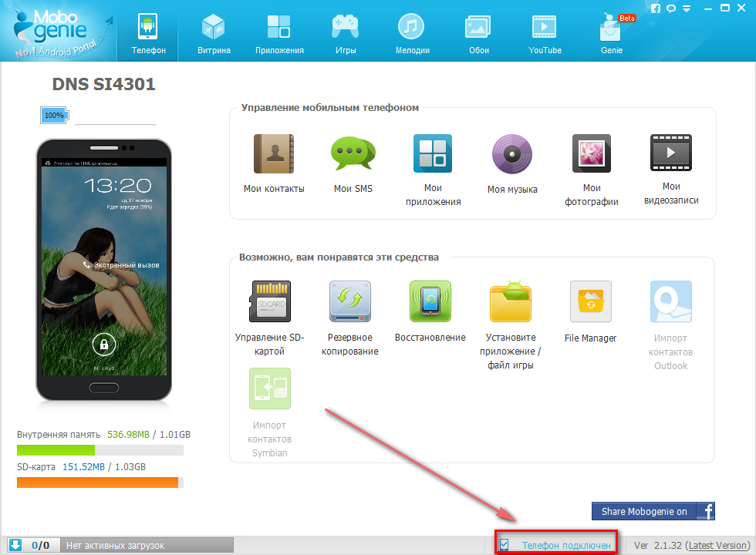Open Мои контакты contacts manager

[273, 154]
